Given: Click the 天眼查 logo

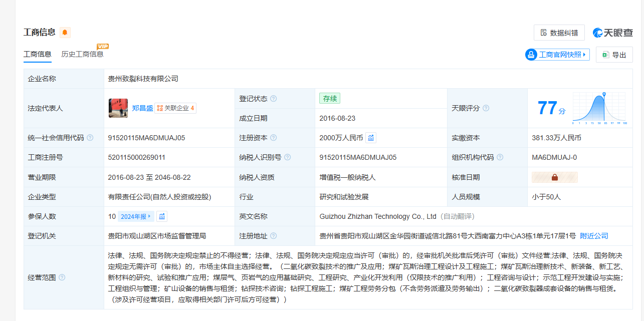Looking at the screenshot, I should coord(612,33).
